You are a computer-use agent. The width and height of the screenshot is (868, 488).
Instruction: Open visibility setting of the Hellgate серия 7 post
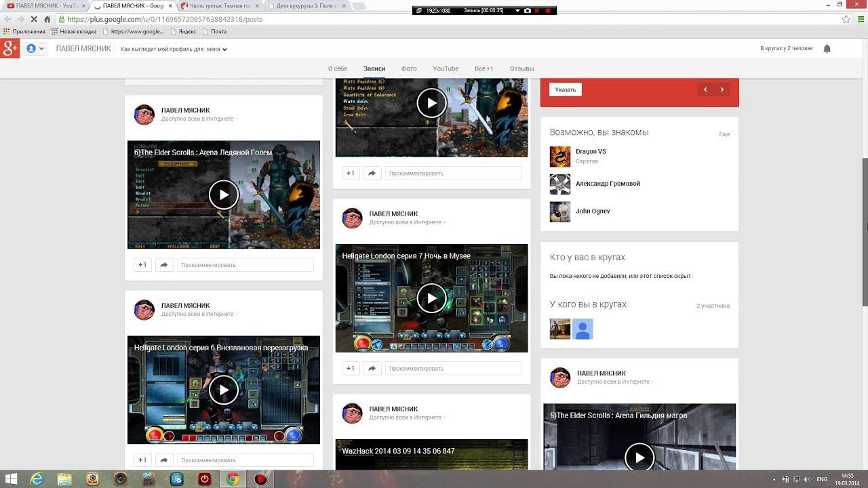click(408, 222)
